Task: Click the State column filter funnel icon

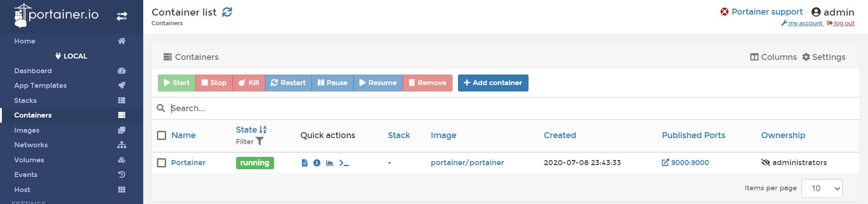Action: pos(259,141)
